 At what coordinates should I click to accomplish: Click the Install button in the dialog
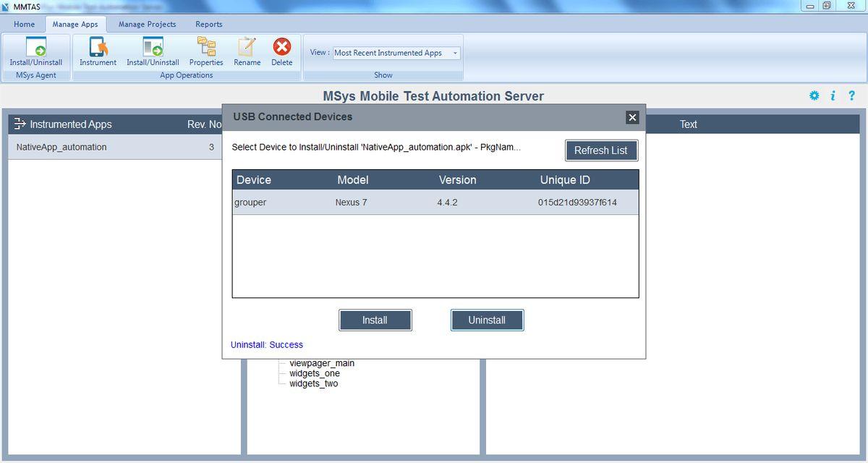pos(375,320)
